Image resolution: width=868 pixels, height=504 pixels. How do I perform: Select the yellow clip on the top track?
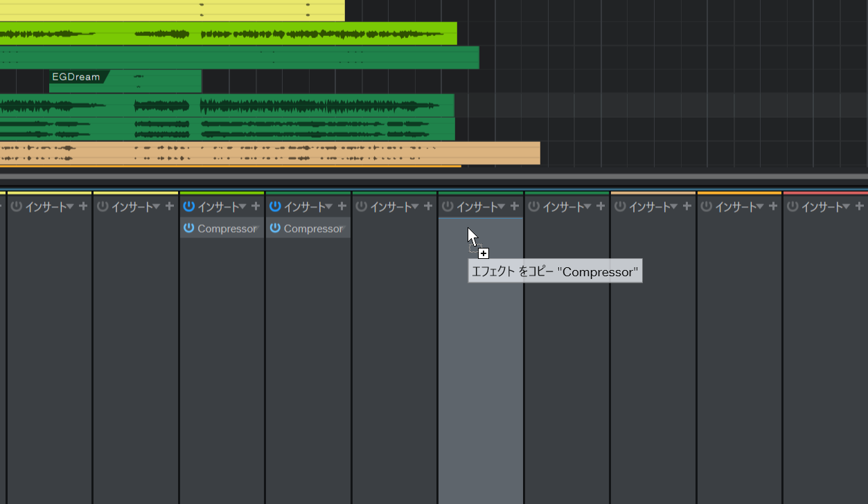172,10
